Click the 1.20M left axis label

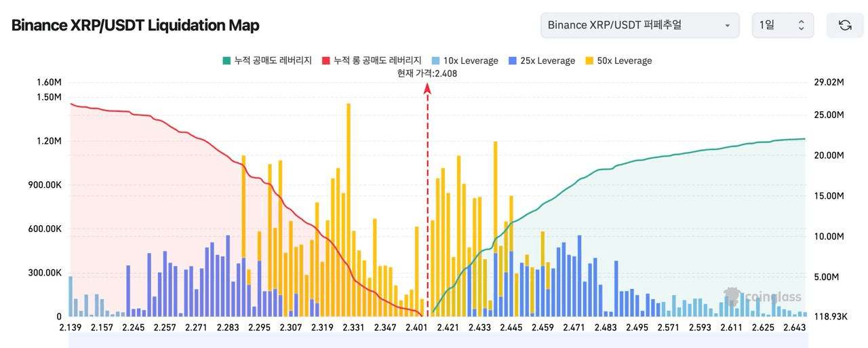tap(50, 141)
